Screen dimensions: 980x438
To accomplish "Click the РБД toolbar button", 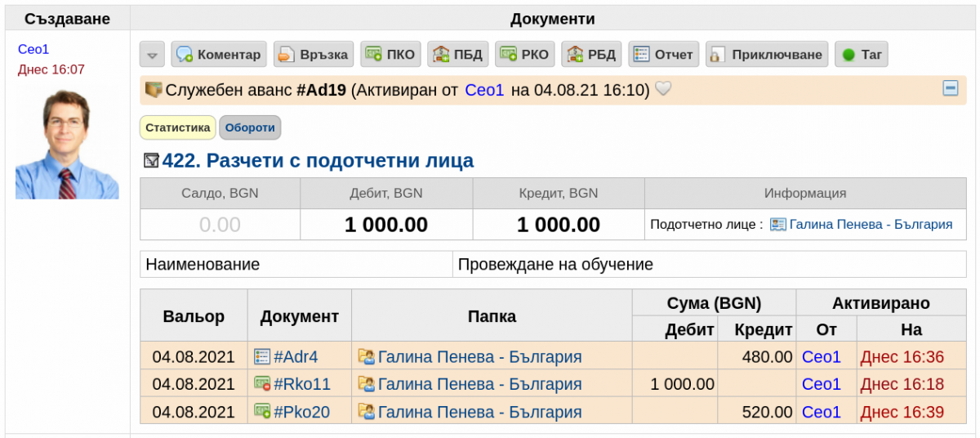I will pos(592,55).
